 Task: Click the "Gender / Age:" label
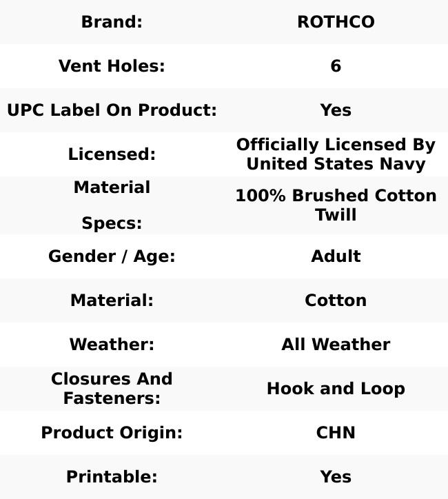click(112, 256)
